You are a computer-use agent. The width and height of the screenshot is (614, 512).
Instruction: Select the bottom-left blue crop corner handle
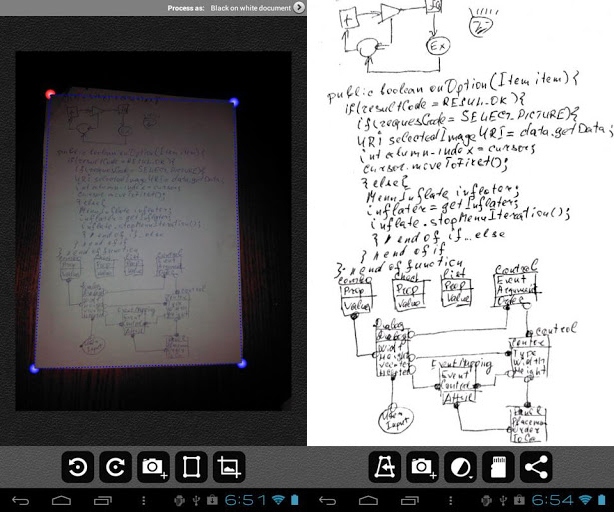click(36, 369)
